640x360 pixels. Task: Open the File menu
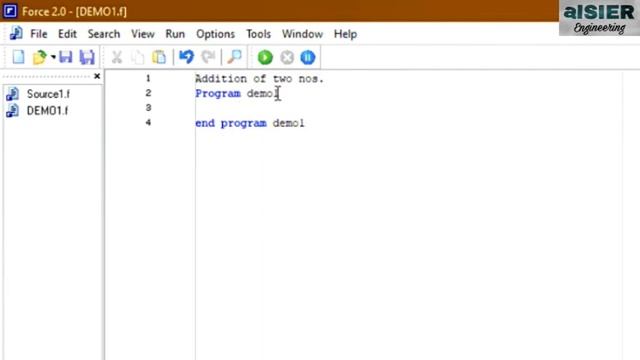[39, 34]
